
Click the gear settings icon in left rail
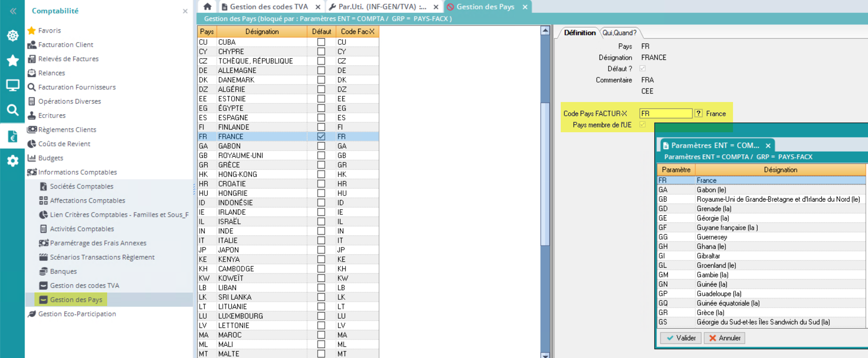pyautogui.click(x=13, y=161)
